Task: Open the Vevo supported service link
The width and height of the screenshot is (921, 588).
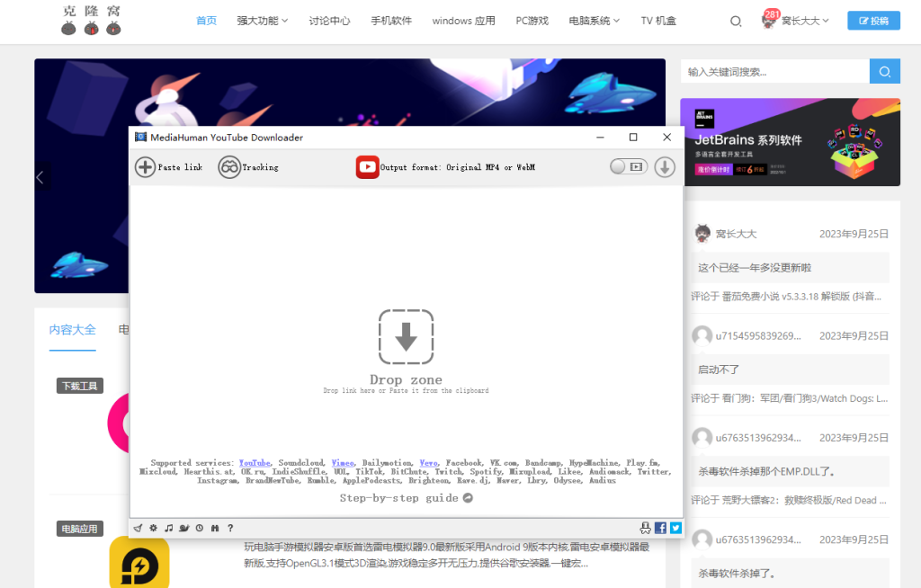Action: 429,463
